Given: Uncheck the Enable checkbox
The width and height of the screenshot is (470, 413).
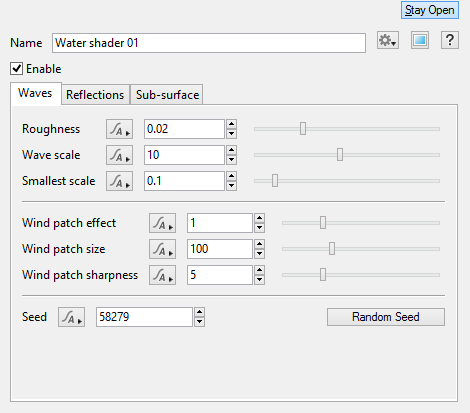Looking at the screenshot, I should [x=16, y=69].
